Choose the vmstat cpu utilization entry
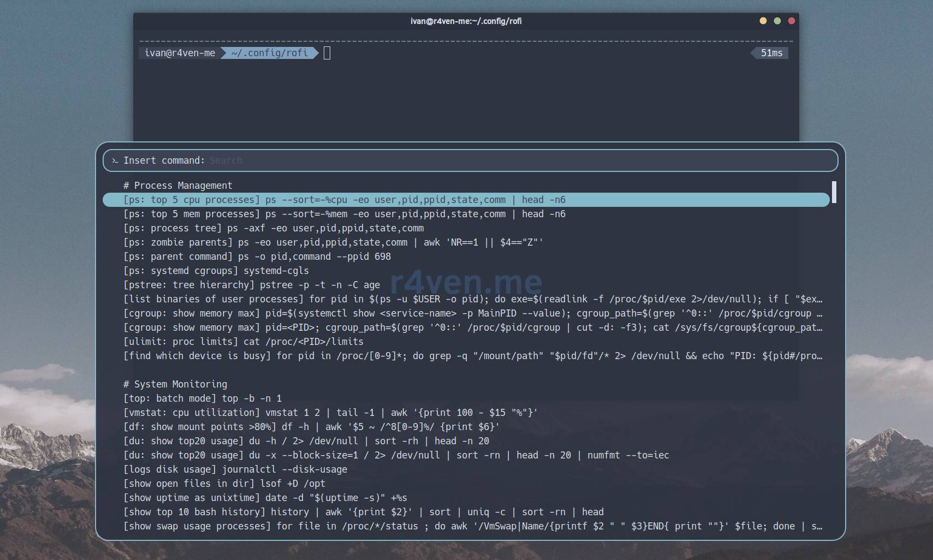Screen dimensions: 933x560 tap(330, 413)
